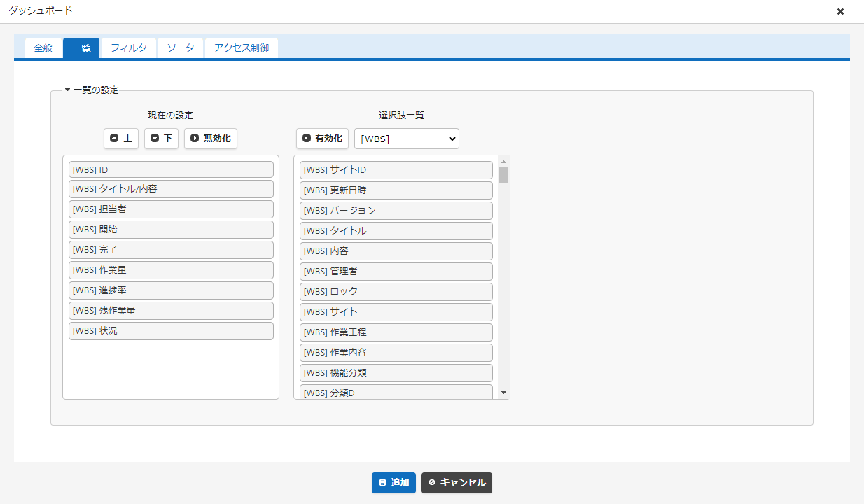
Task: Click the 追加 button
Action: [x=393, y=483]
